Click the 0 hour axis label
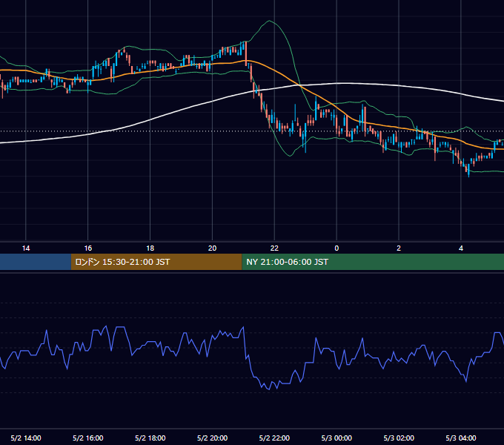The image size is (504, 445). coord(336,248)
